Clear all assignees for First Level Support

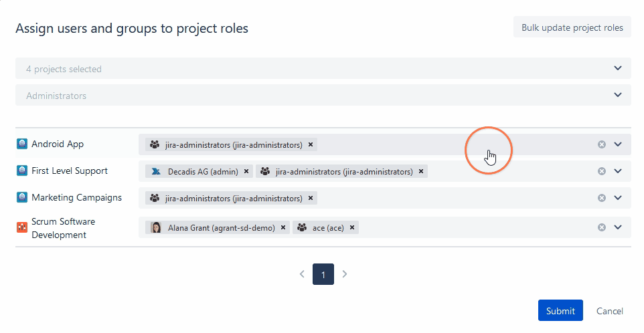pyautogui.click(x=601, y=171)
